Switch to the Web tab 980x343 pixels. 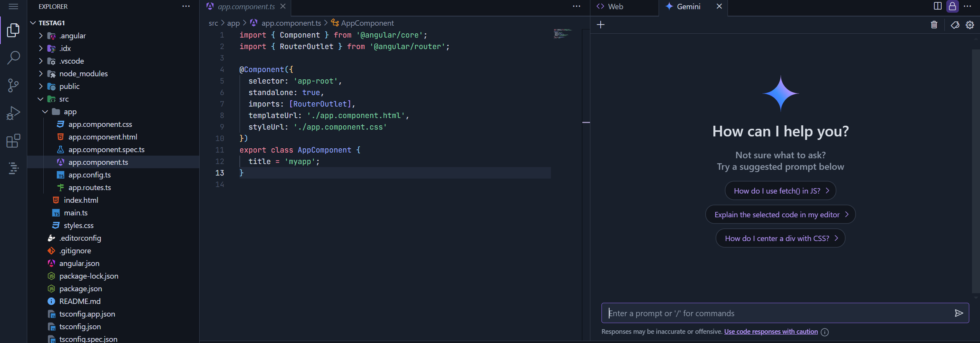615,7
